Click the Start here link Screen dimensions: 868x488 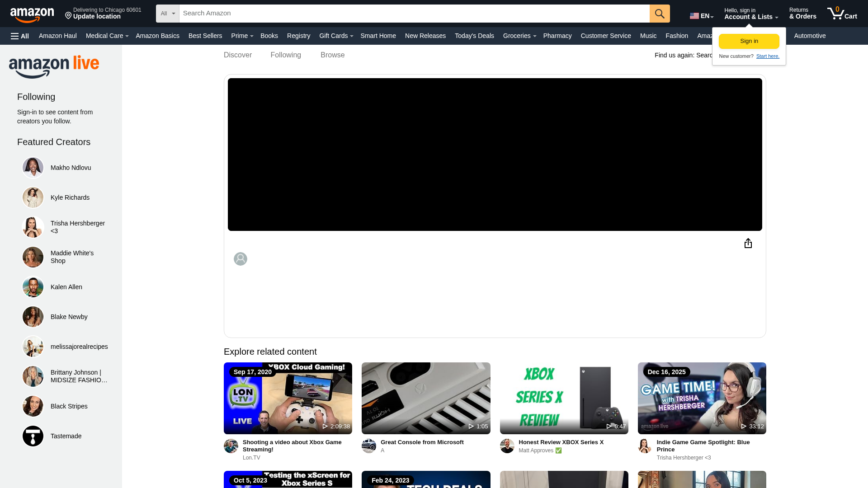[x=768, y=56]
